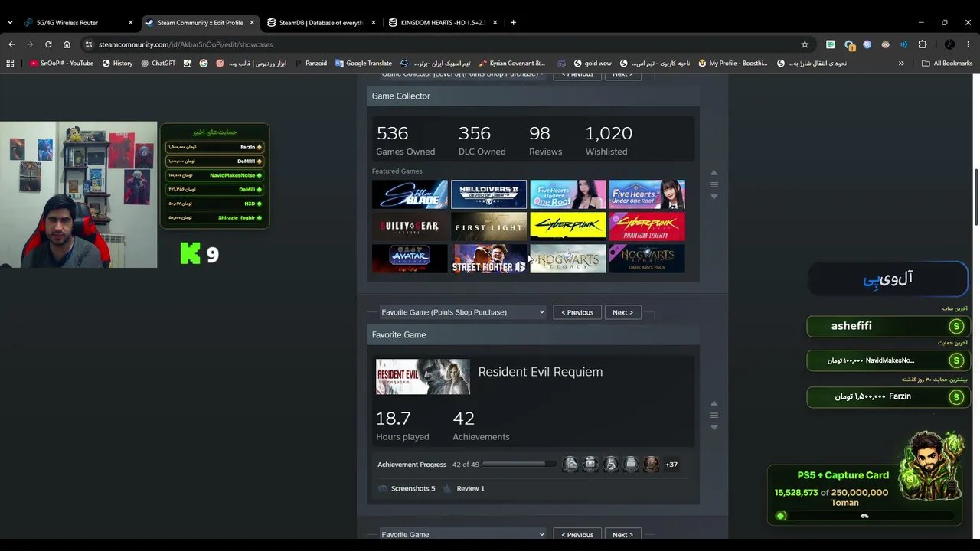Open the History bookmark
The width and height of the screenshot is (980, 551).
pyautogui.click(x=117, y=64)
